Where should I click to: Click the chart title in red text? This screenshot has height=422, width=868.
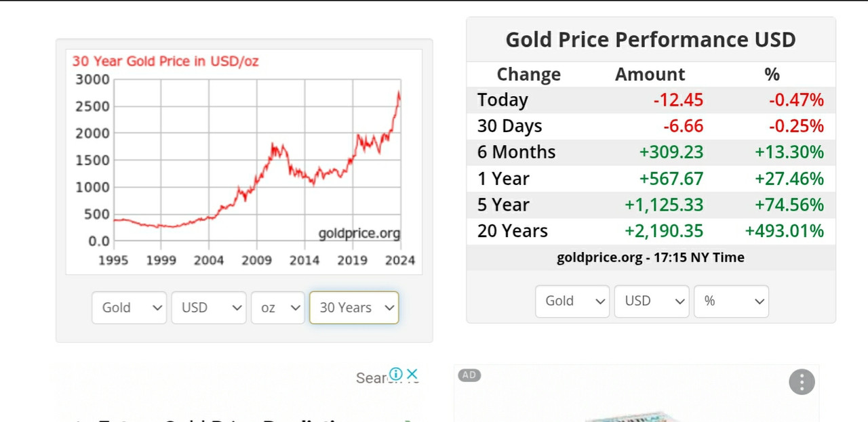pyautogui.click(x=165, y=62)
